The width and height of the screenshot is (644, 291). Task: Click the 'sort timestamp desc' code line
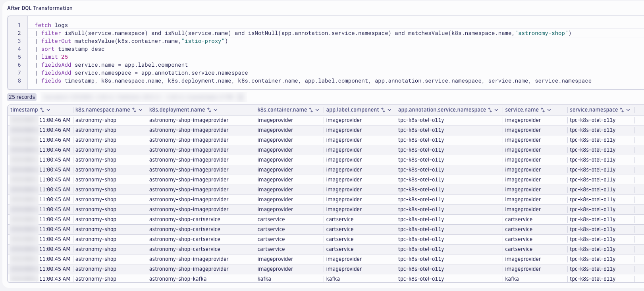pyautogui.click(x=69, y=49)
